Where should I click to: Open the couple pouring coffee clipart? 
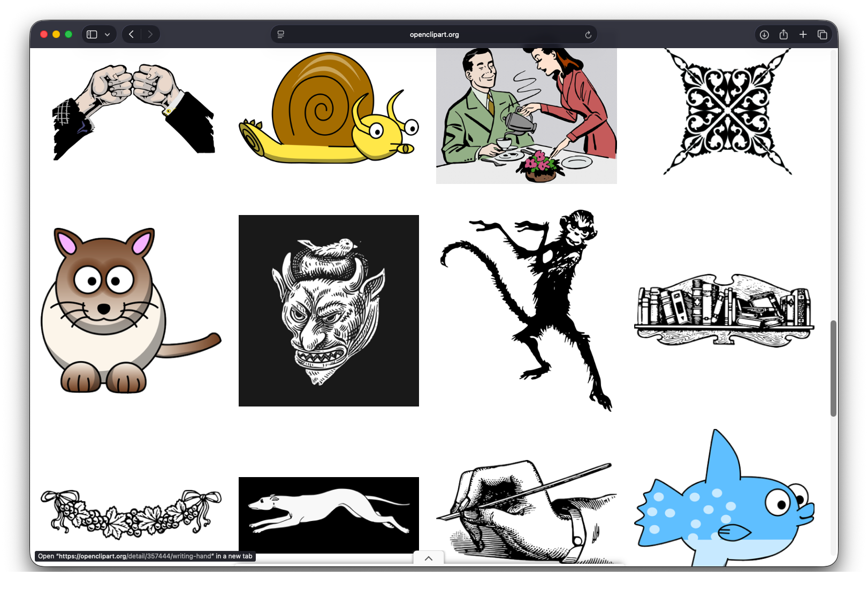pyautogui.click(x=527, y=116)
